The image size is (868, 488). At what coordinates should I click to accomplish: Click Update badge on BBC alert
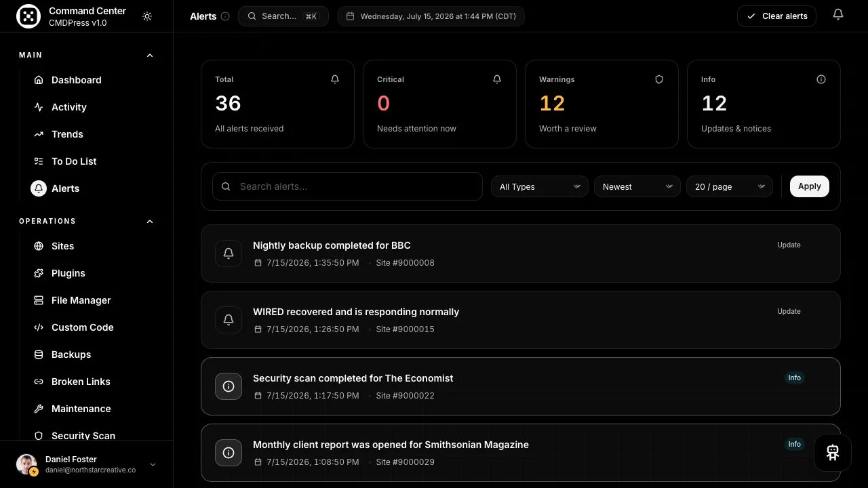(x=789, y=245)
